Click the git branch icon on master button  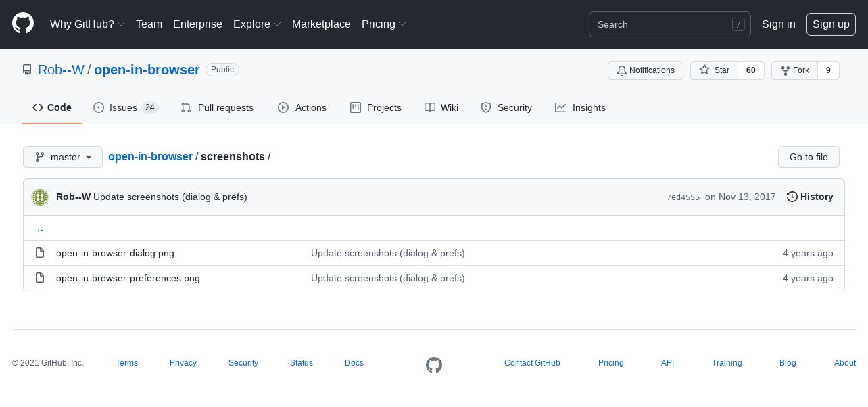(40, 157)
